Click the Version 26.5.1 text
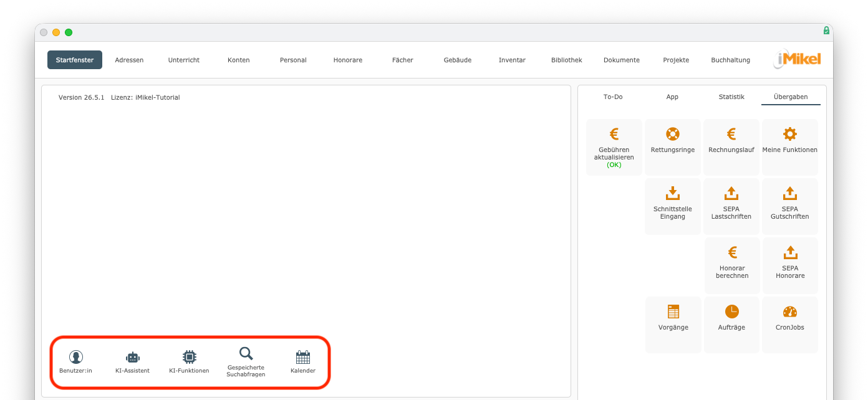This screenshot has width=868, height=400. (82, 97)
